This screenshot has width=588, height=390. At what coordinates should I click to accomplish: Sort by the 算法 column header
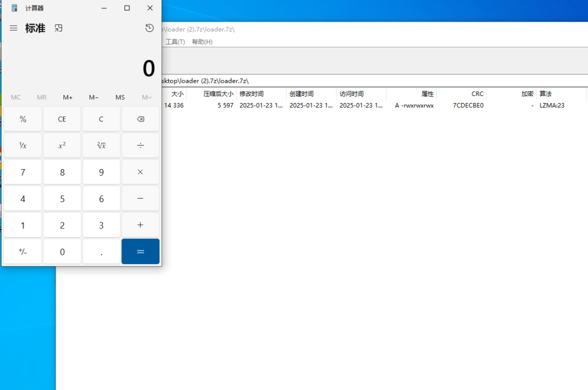click(562, 94)
